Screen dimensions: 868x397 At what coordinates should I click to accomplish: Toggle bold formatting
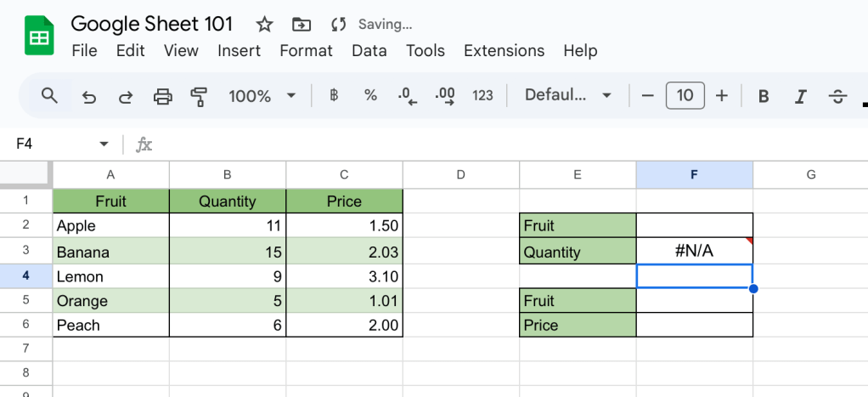point(763,96)
